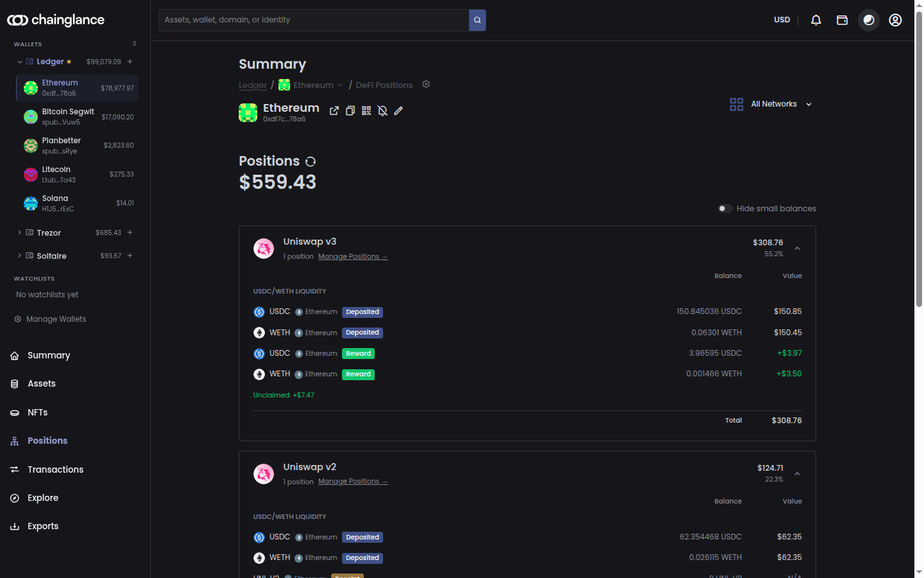Click the chainglance logo
Image resolution: width=924 pixels, height=578 pixels.
tap(56, 20)
